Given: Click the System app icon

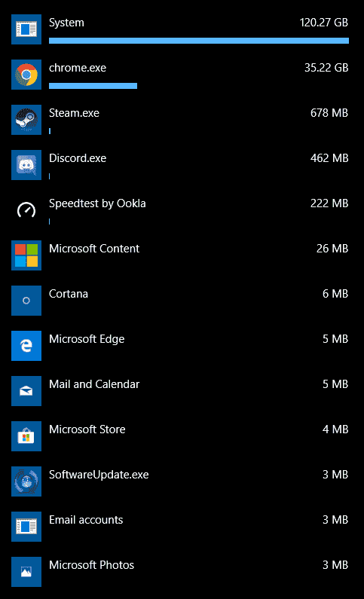Looking at the screenshot, I should tap(26, 29).
